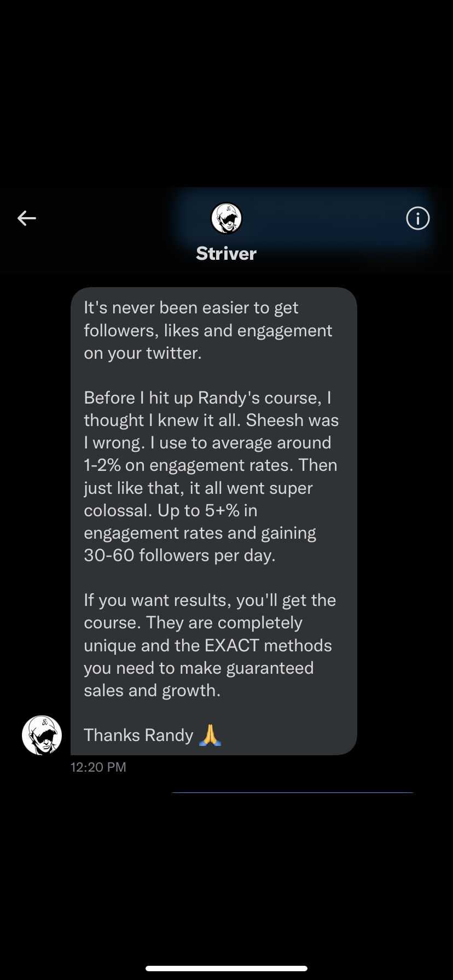
Task: Tap the "colossal. Up to 5+%" line
Action: [170, 510]
